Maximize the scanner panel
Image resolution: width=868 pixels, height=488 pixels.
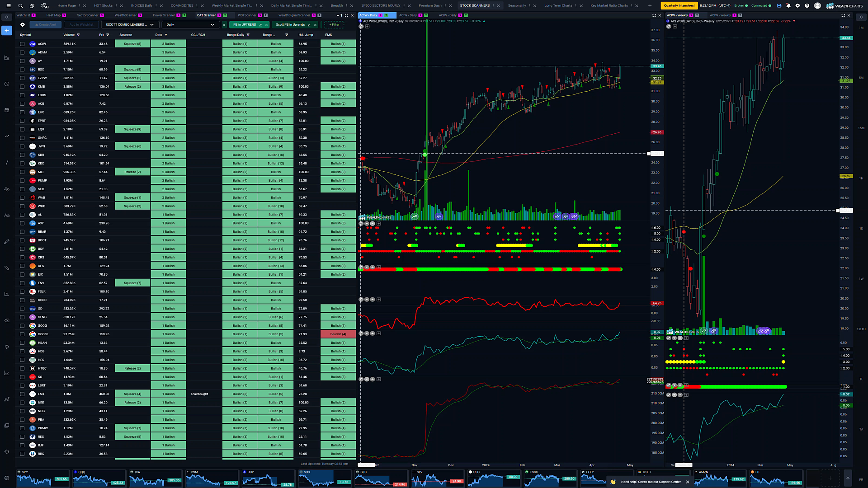[347, 15]
